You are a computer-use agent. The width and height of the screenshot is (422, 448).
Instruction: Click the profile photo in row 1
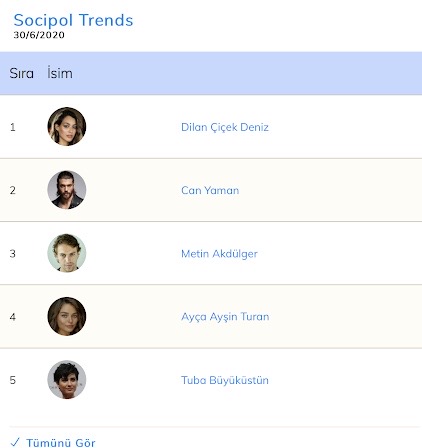(x=67, y=126)
